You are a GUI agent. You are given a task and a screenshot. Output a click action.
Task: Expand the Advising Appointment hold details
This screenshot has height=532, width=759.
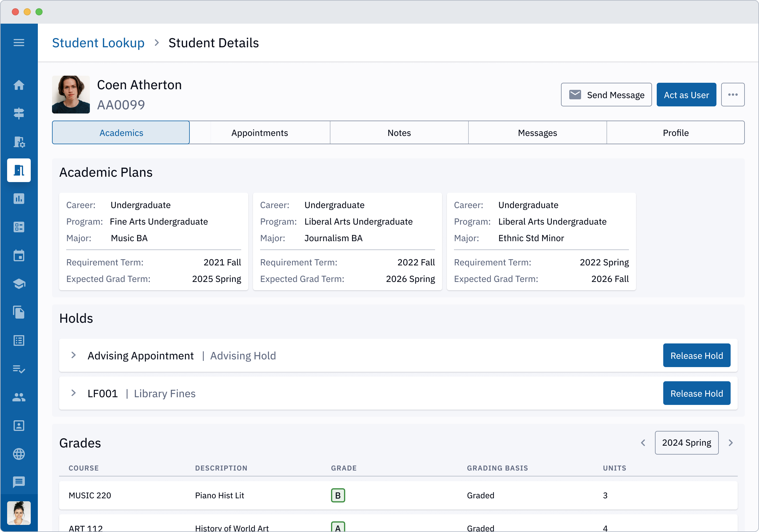(x=73, y=356)
